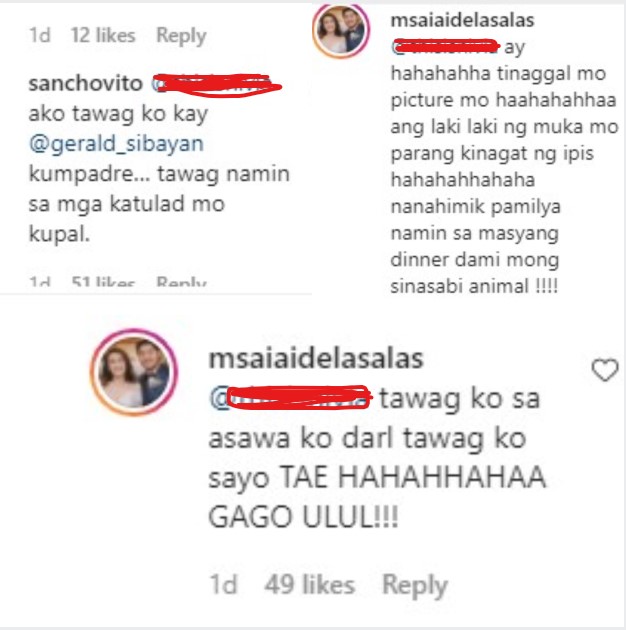The height and width of the screenshot is (630, 626).
Task: Open msaiaidelasalas username at top right
Action: (462, 20)
